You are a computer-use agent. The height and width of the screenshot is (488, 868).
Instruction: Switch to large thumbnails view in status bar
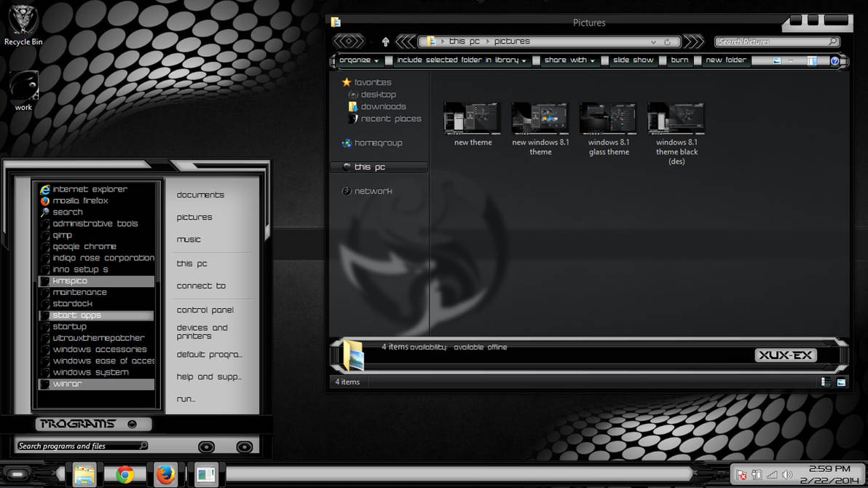pyautogui.click(x=841, y=382)
